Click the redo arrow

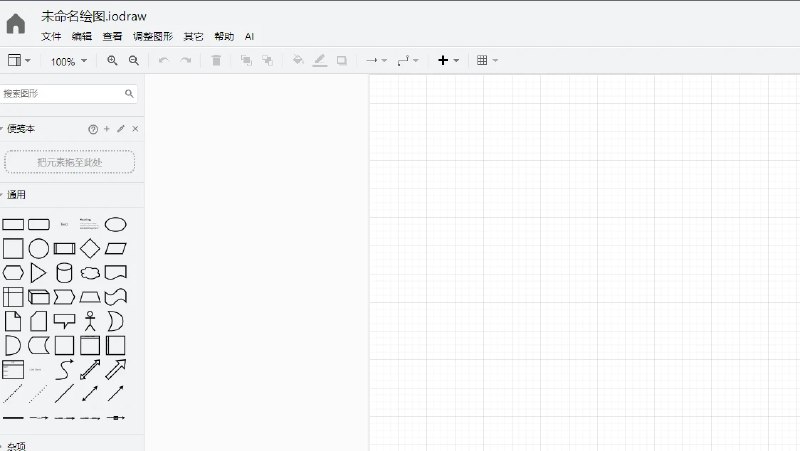186,61
